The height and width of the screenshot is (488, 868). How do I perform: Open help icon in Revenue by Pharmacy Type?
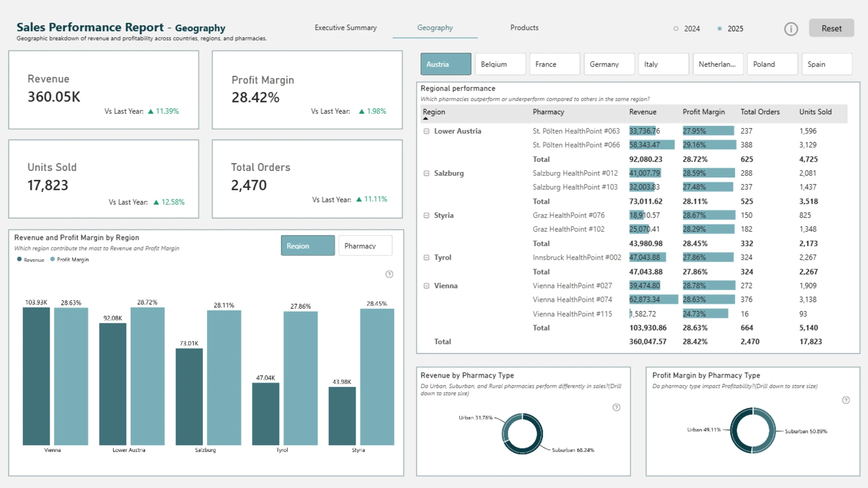point(616,408)
